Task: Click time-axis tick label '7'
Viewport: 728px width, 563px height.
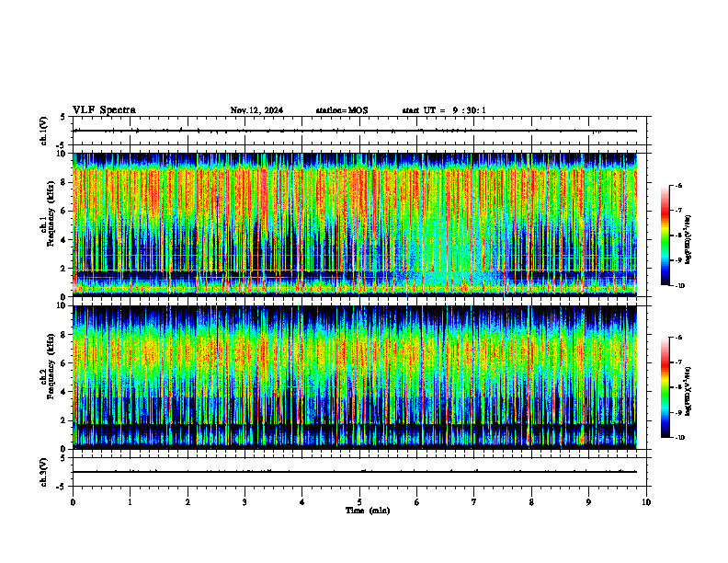Action: [474, 502]
